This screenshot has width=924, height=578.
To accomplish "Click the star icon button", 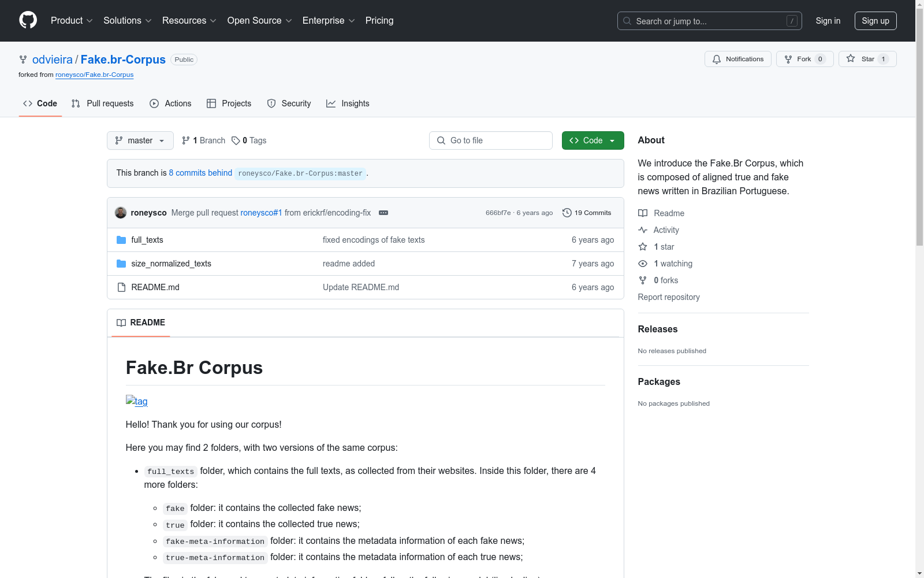I will click(x=851, y=58).
